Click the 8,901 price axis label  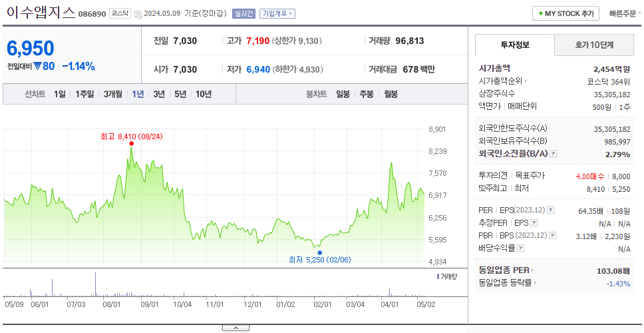click(x=437, y=129)
